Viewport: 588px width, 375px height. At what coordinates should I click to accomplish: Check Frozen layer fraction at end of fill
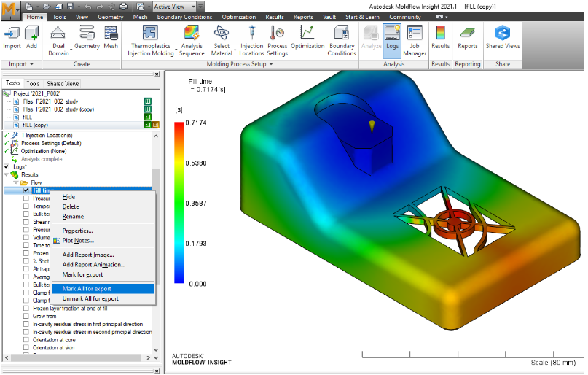coord(26,308)
